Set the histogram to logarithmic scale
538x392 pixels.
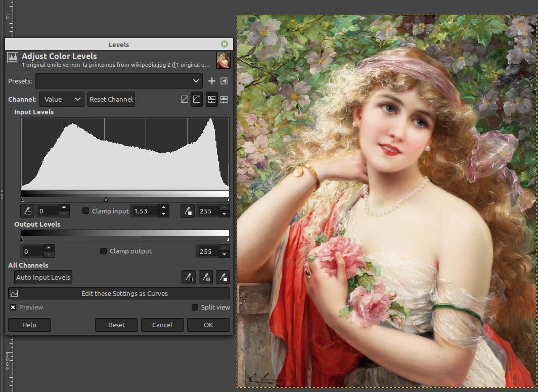pyautogui.click(x=224, y=99)
